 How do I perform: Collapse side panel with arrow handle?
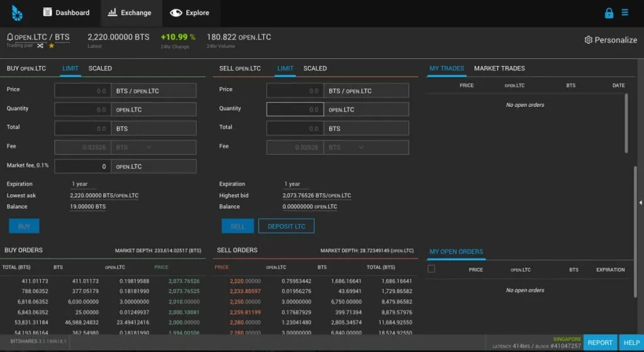[x=640, y=202]
